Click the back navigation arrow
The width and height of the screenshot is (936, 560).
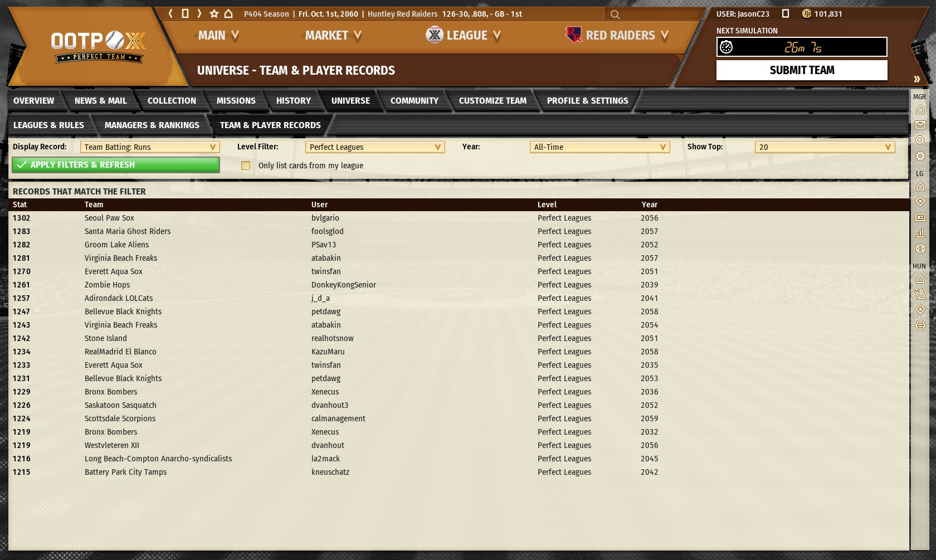171,13
